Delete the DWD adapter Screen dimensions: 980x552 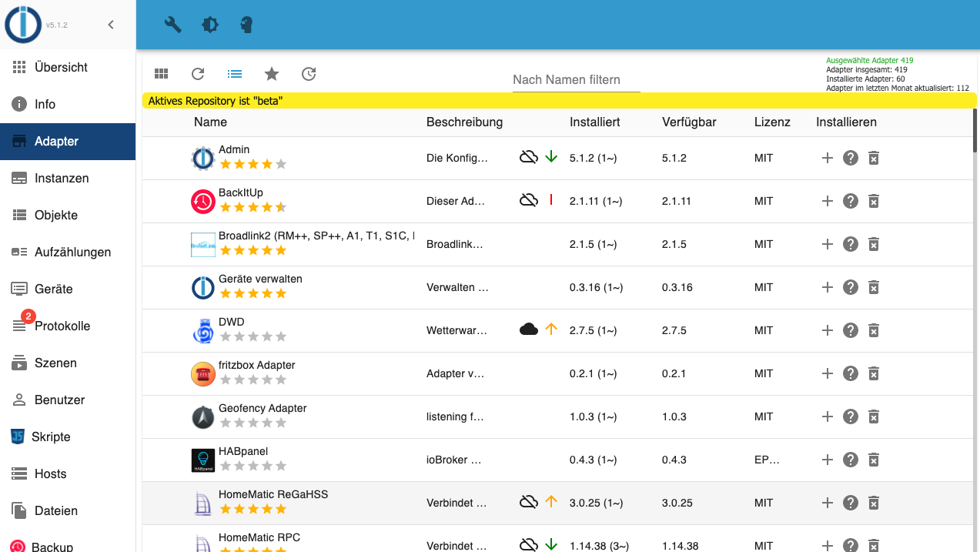tap(874, 330)
